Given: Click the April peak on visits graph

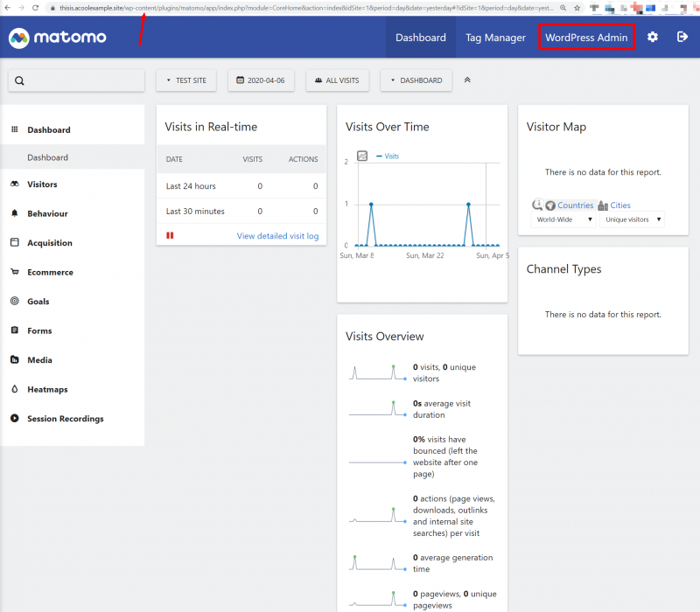Looking at the screenshot, I should pyautogui.click(x=468, y=205).
